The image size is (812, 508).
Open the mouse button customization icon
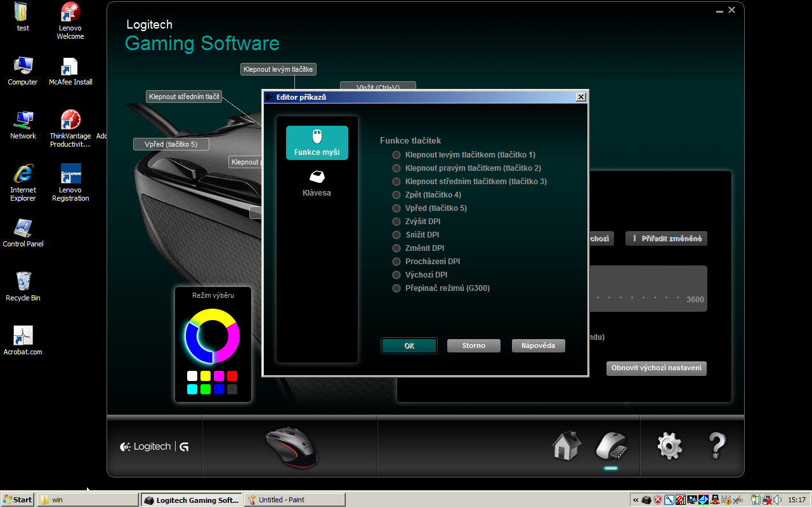click(x=611, y=446)
